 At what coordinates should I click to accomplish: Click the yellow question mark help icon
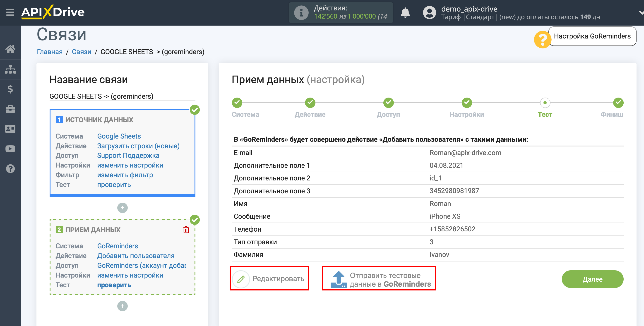click(542, 39)
